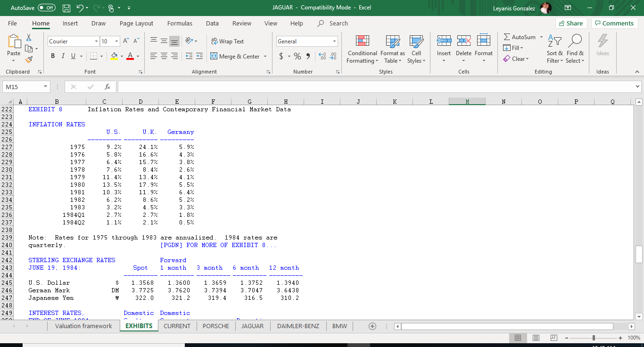The image size is (644, 347).
Task: Click Sort & Filter button
Action: (x=554, y=49)
